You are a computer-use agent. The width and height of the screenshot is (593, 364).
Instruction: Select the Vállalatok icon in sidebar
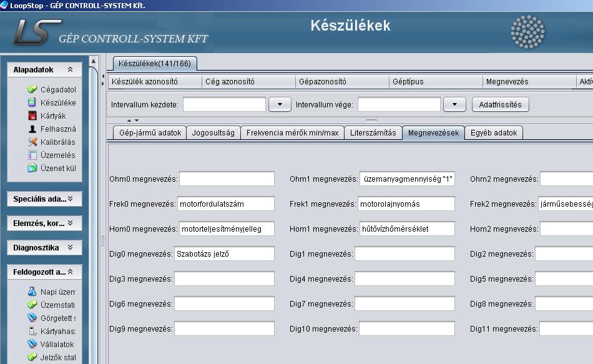click(x=32, y=345)
